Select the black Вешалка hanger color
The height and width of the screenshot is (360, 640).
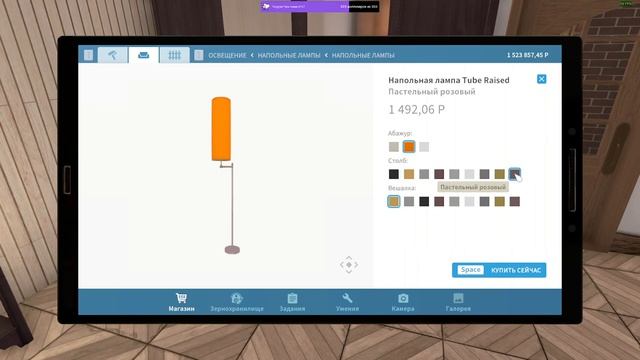[424, 202]
